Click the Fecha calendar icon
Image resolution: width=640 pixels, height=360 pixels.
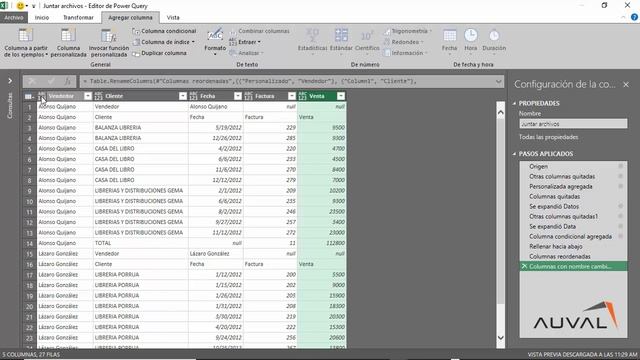pos(449,36)
